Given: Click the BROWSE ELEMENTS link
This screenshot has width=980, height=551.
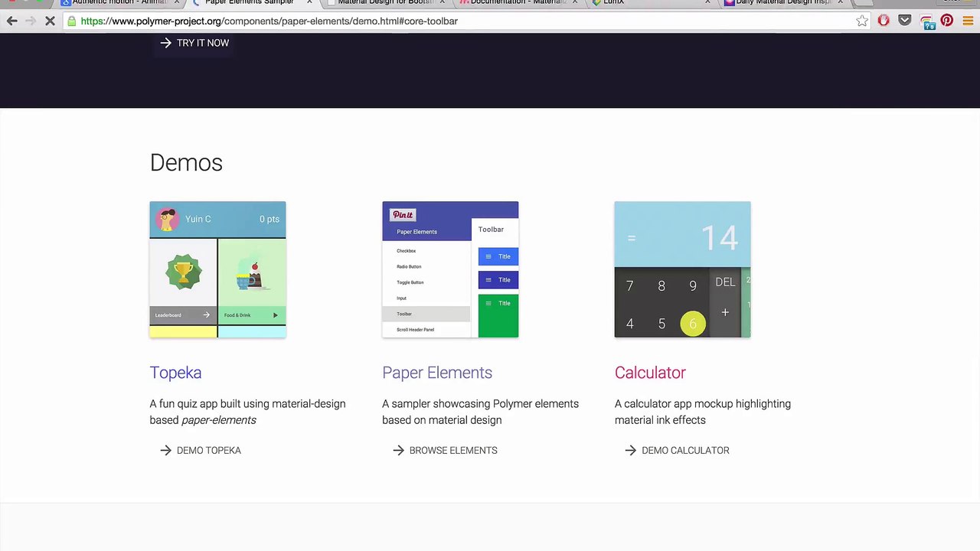Looking at the screenshot, I should pyautogui.click(x=453, y=451).
